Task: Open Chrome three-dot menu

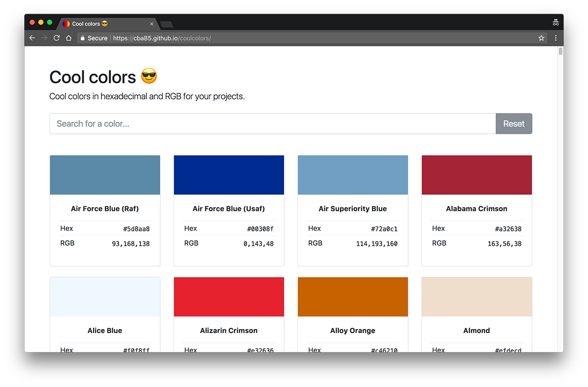Action: pos(556,38)
